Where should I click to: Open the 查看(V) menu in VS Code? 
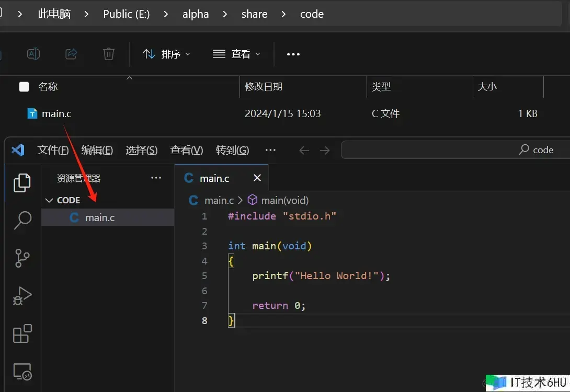(x=187, y=150)
